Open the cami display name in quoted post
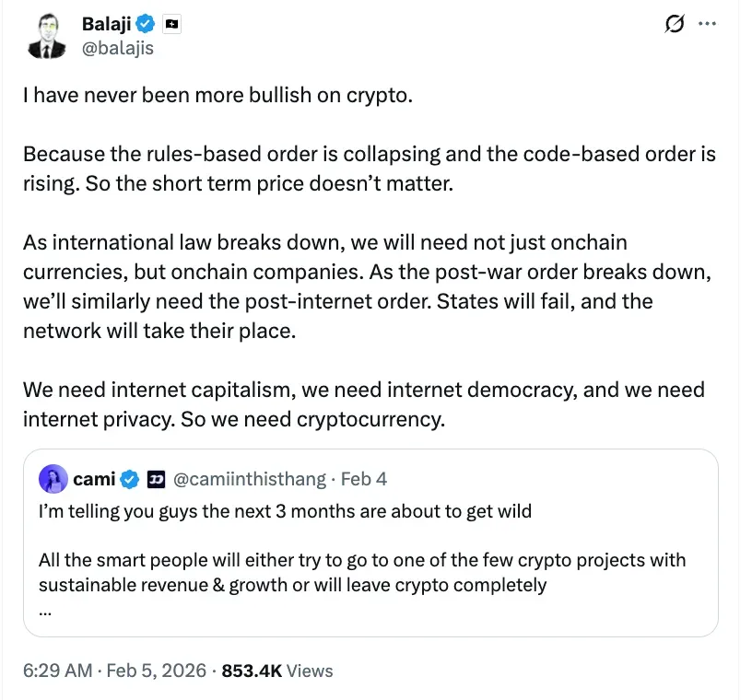The width and height of the screenshot is (752, 700). click(x=94, y=479)
